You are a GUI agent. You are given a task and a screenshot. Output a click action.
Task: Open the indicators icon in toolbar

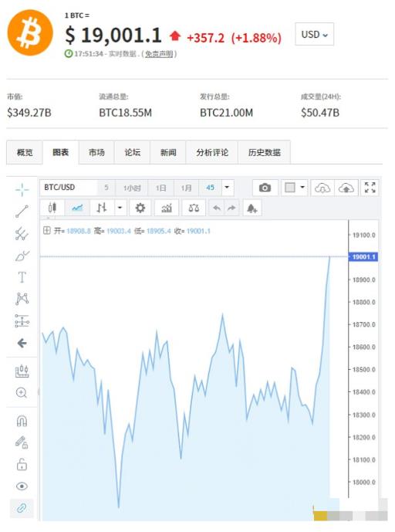(x=167, y=208)
